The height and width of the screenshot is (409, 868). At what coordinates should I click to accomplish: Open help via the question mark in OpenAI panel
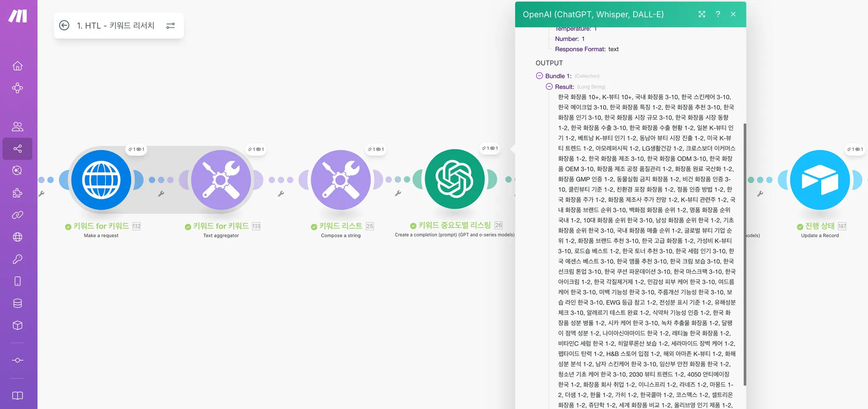[x=718, y=14]
